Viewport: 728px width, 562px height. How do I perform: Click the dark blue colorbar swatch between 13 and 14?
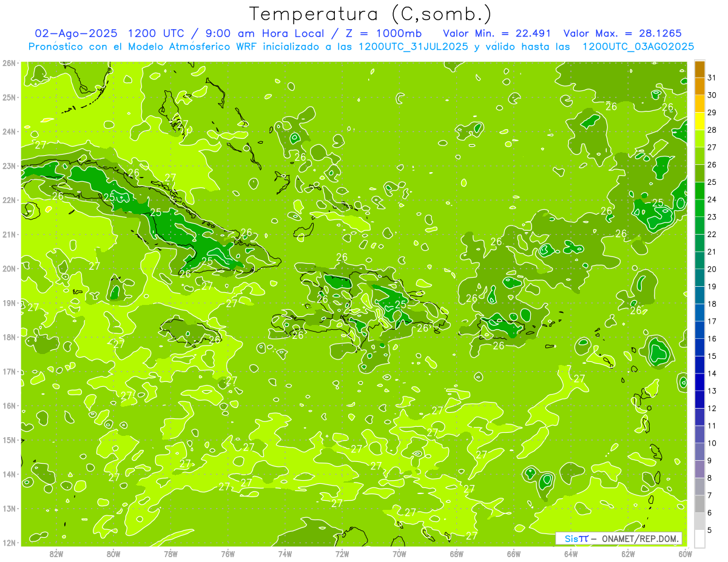699,382
